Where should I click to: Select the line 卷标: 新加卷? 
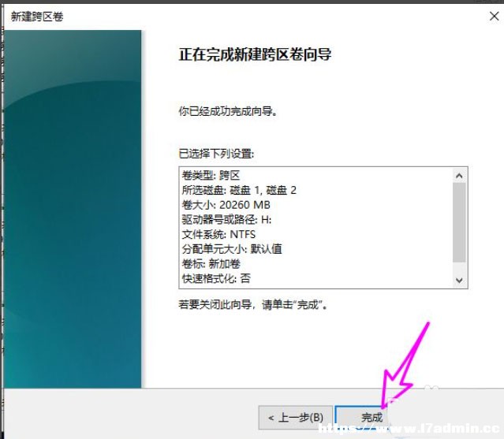tap(211, 264)
